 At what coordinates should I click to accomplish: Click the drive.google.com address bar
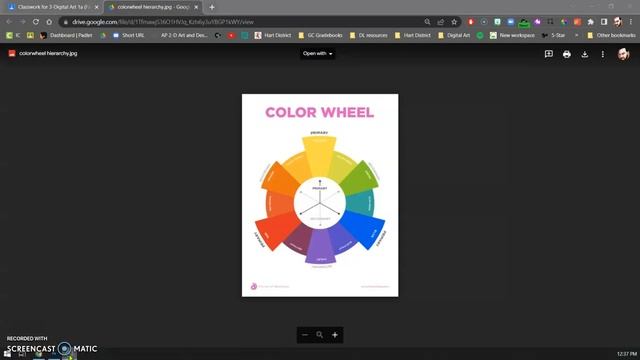click(241, 22)
